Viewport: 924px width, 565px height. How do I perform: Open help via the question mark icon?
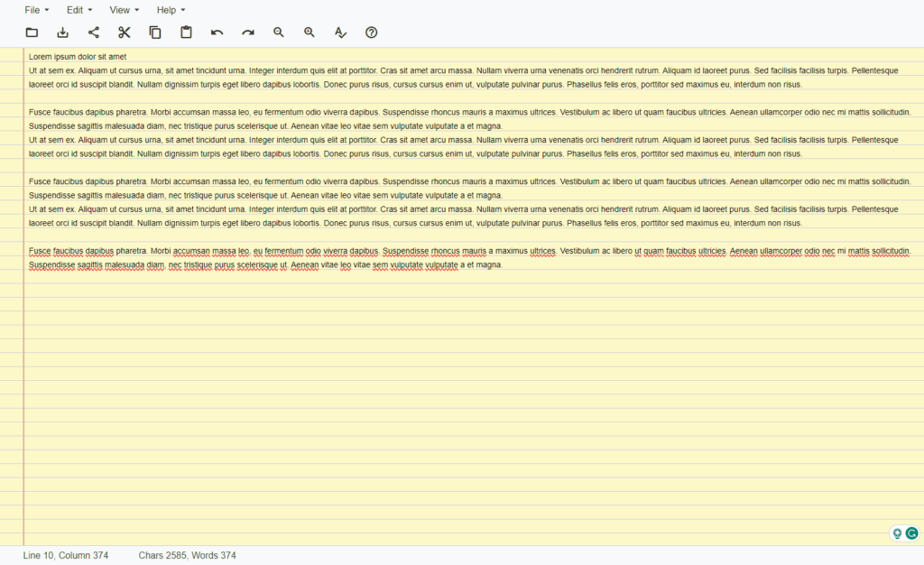coord(371,32)
